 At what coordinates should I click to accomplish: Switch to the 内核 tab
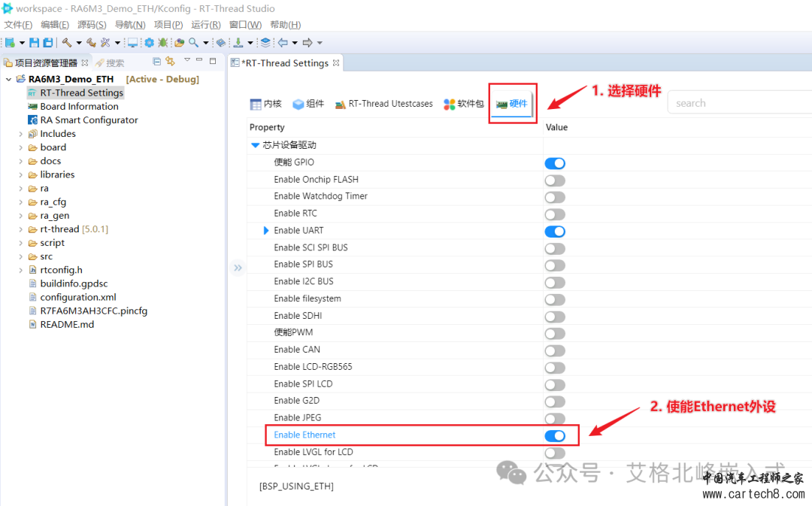point(265,104)
